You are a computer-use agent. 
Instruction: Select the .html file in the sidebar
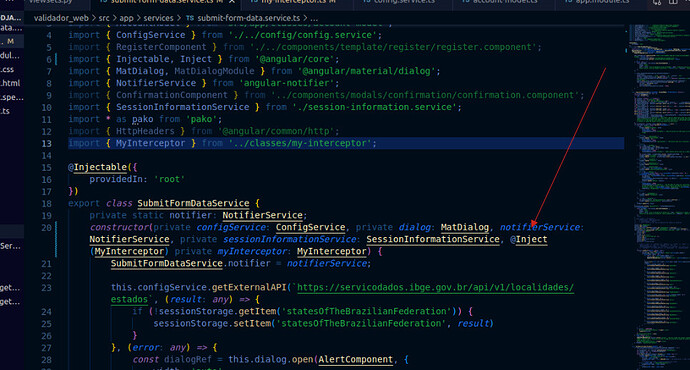click(x=10, y=83)
